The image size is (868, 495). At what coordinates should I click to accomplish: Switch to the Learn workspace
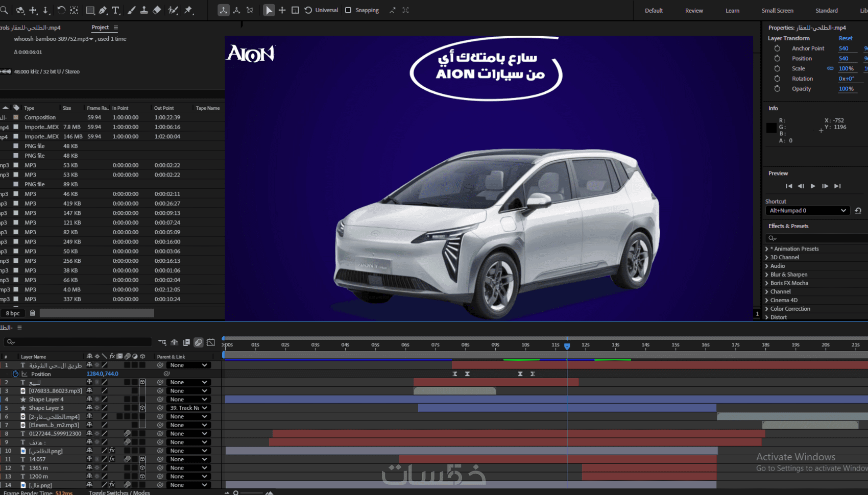click(732, 10)
